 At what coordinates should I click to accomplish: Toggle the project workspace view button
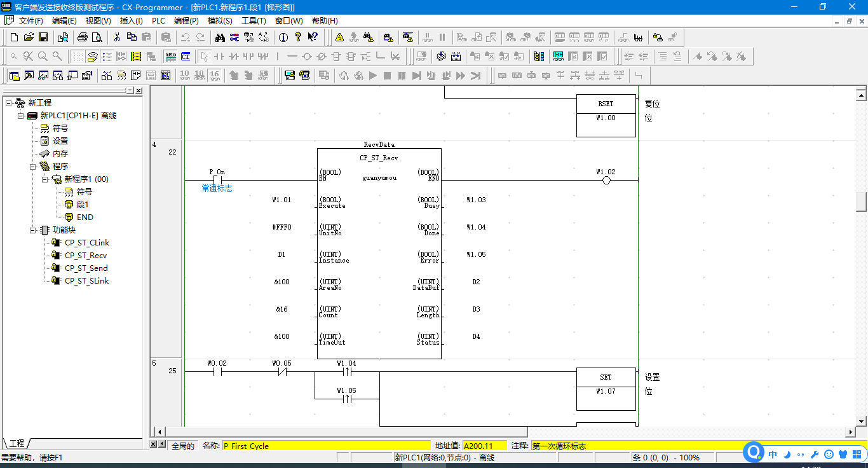pos(14,76)
